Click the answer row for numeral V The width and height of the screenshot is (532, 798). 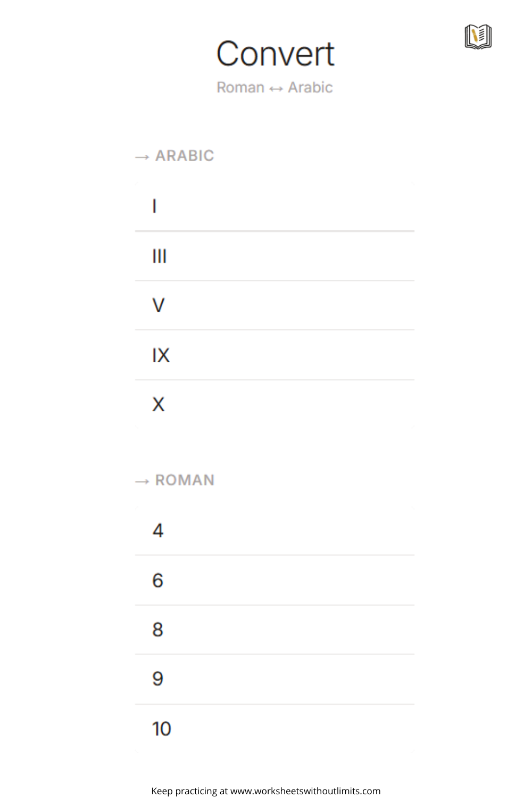[275, 306]
